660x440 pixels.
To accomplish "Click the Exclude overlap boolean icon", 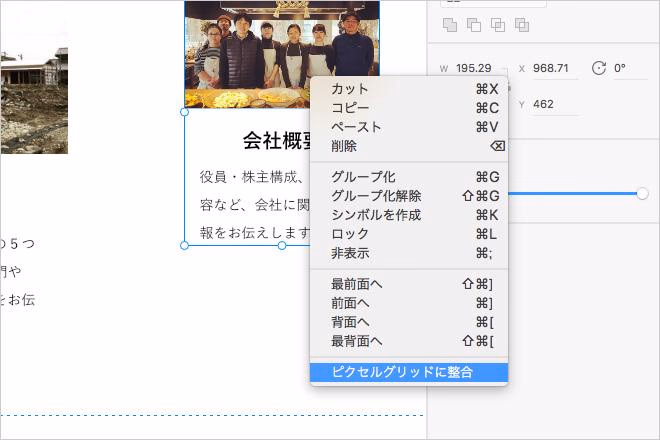I will click(521, 25).
